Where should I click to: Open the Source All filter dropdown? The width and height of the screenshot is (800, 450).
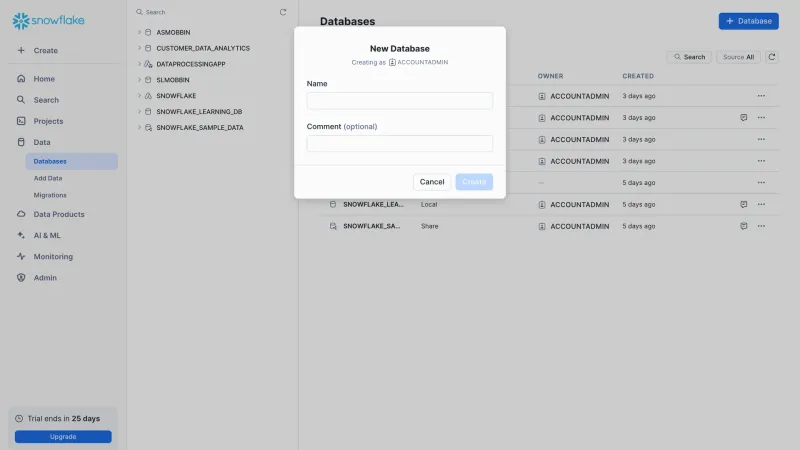[x=738, y=57]
